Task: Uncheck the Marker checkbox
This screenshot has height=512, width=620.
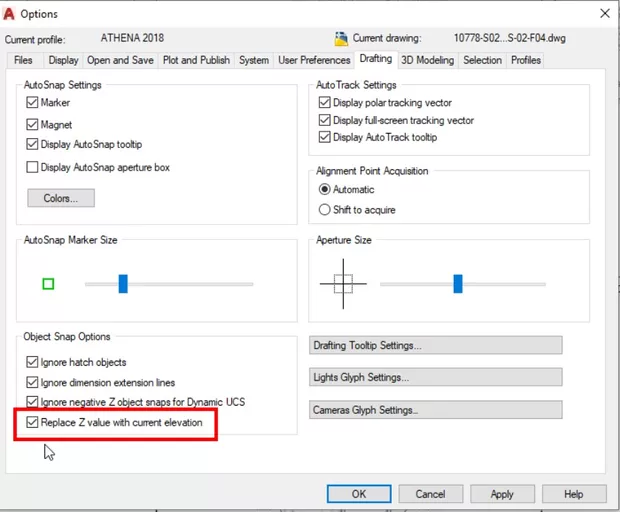Action: coord(33,103)
